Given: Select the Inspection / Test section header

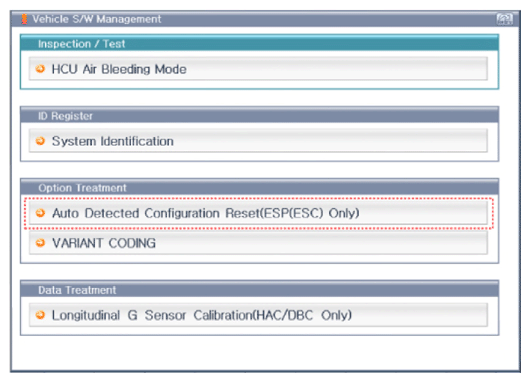Looking at the screenshot, I should point(259,43).
